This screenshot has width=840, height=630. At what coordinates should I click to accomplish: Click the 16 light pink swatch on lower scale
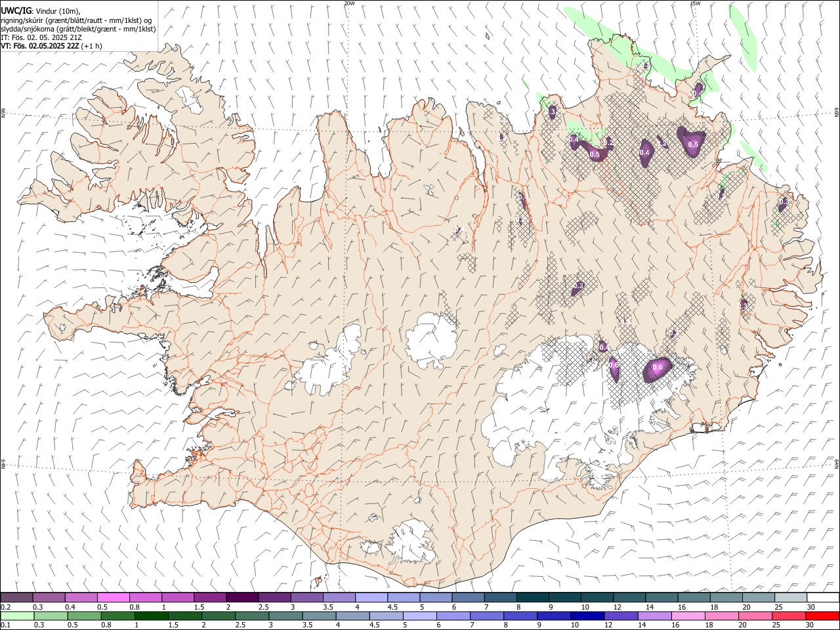(x=687, y=616)
